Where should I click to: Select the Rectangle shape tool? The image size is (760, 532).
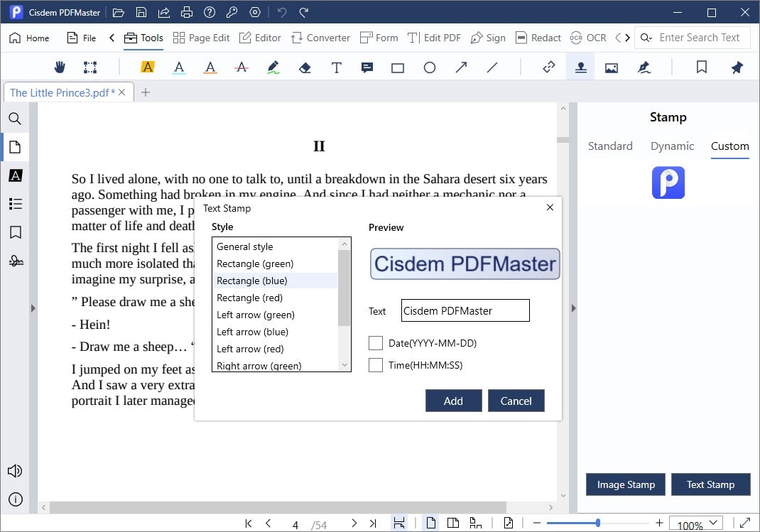click(397, 66)
